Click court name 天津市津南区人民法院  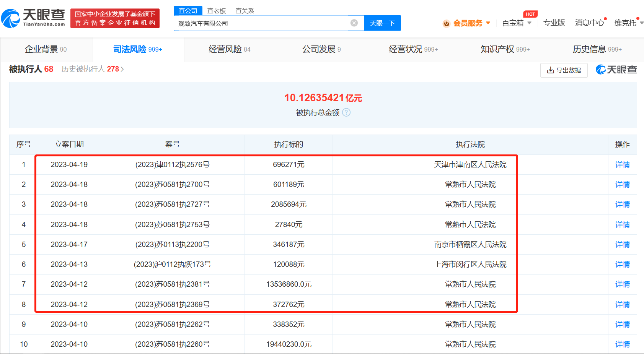(x=470, y=165)
